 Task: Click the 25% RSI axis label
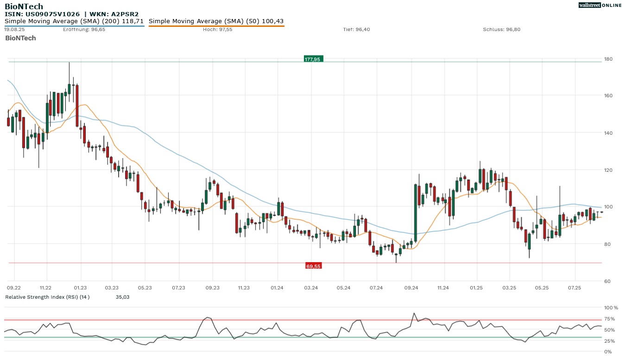609,341
